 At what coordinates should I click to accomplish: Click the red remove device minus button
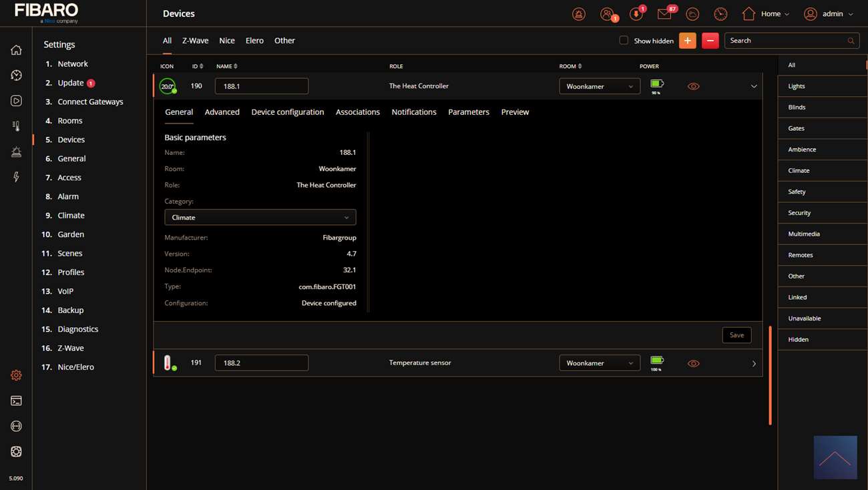tap(710, 41)
